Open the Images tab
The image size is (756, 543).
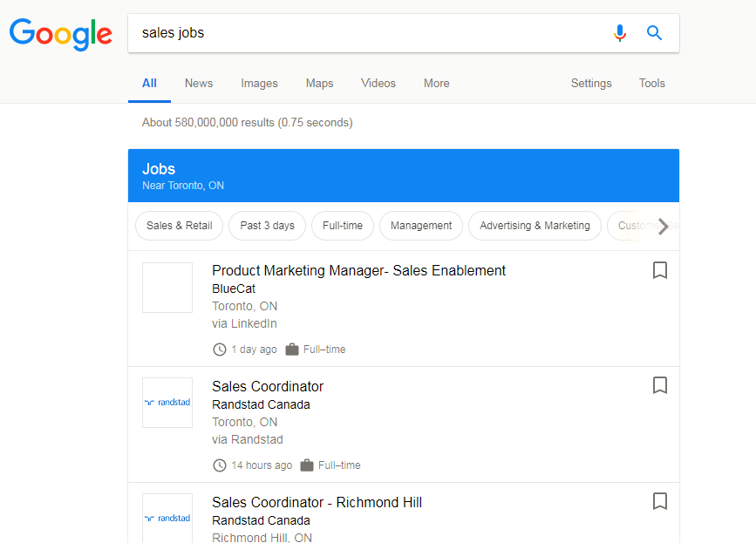coord(259,84)
